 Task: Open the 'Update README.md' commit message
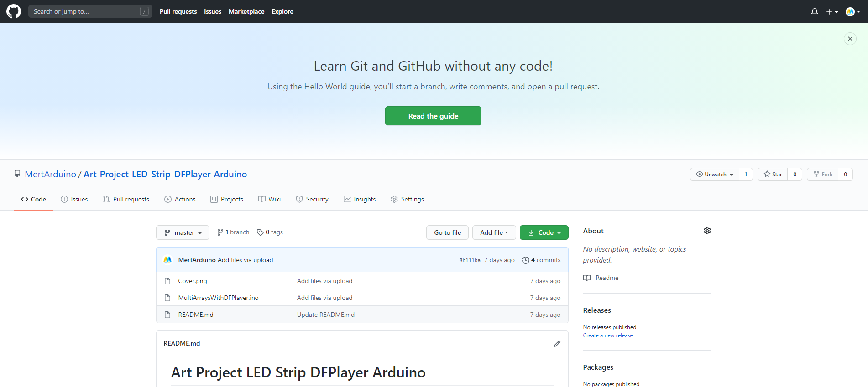[326, 315]
